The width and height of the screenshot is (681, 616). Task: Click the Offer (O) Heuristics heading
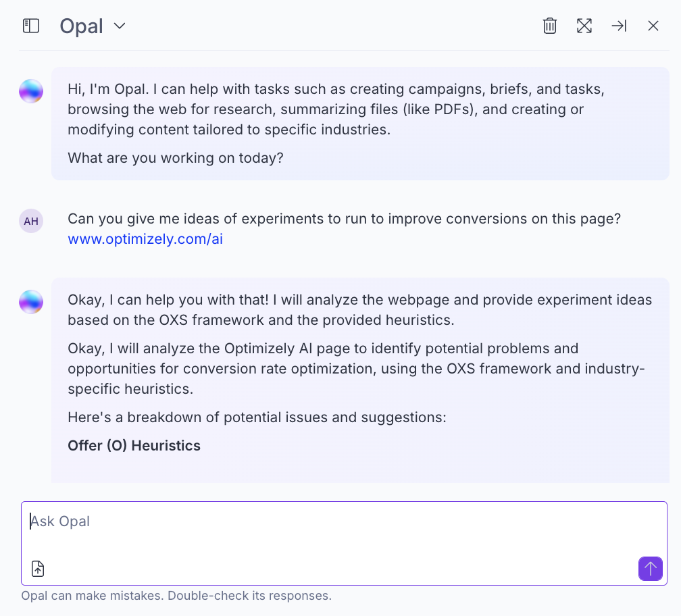[133, 445]
